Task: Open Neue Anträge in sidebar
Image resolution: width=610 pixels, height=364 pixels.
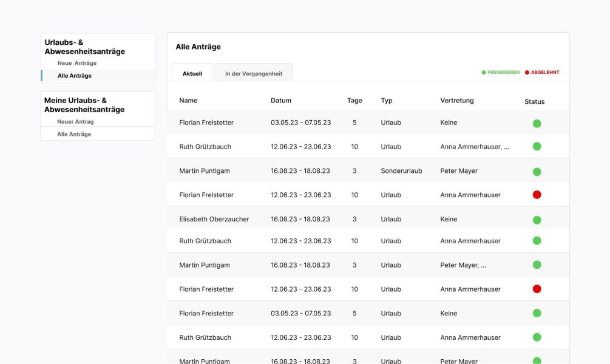Action: [77, 63]
